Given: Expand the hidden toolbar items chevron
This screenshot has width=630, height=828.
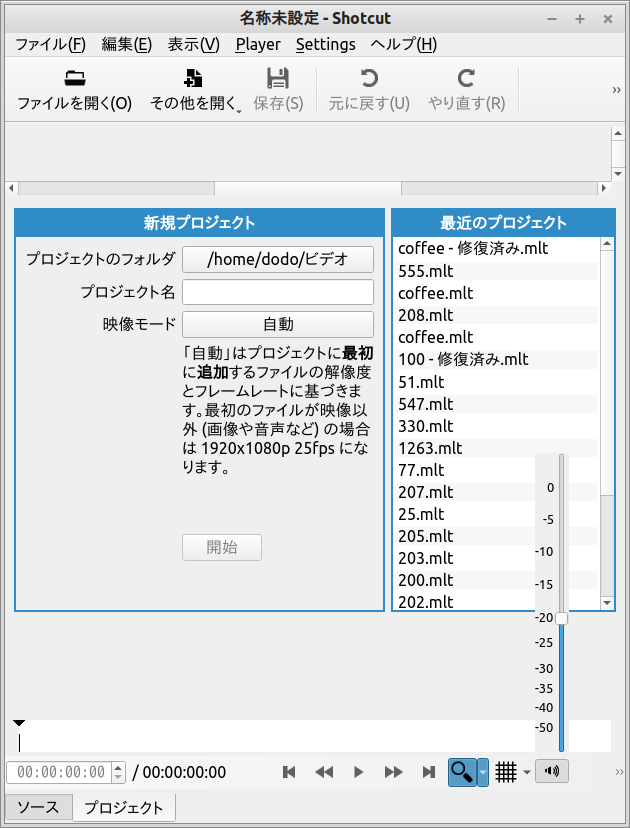Looking at the screenshot, I should (617, 90).
